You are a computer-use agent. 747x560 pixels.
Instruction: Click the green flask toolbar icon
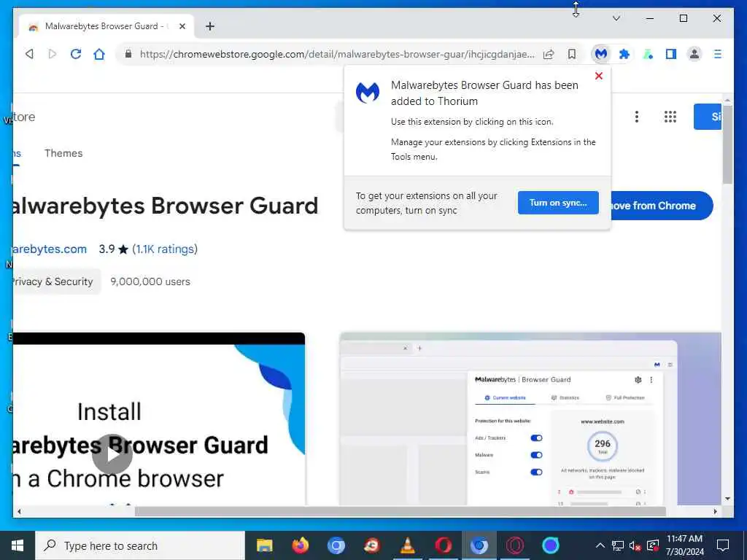click(x=648, y=54)
